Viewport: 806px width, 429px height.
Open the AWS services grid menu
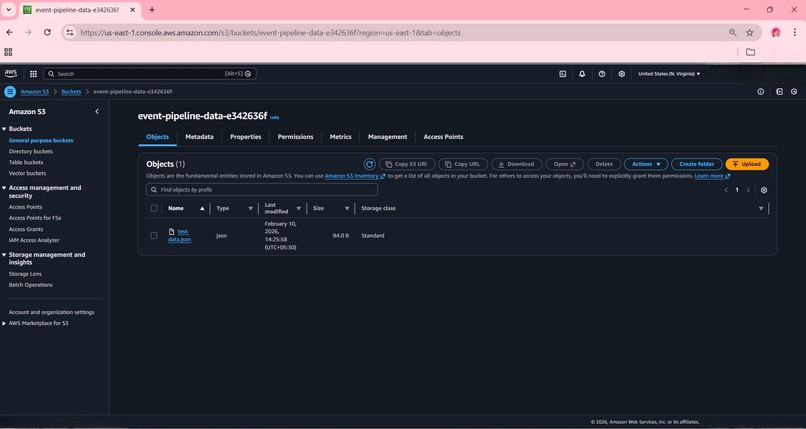(x=33, y=74)
